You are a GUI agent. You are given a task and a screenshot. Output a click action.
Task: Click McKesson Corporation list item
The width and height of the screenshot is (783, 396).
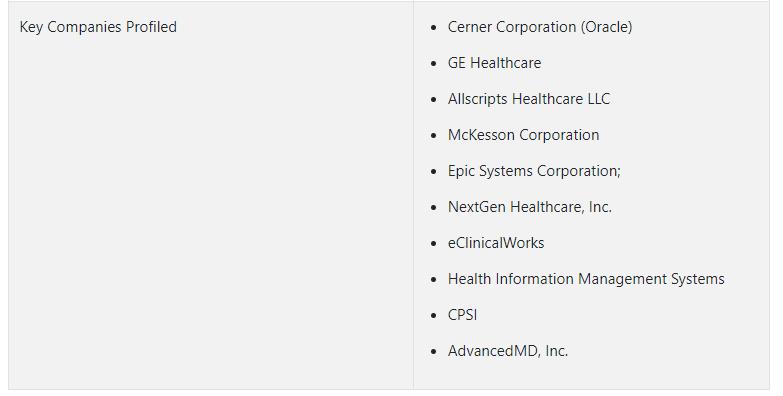(523, 135)
